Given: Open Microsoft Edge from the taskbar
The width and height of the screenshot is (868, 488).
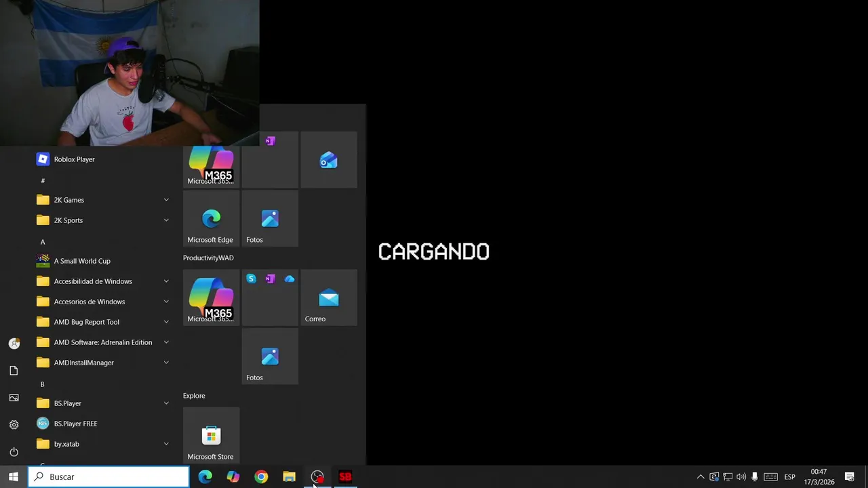Looking at the screenshot, I should click(205, 477).
